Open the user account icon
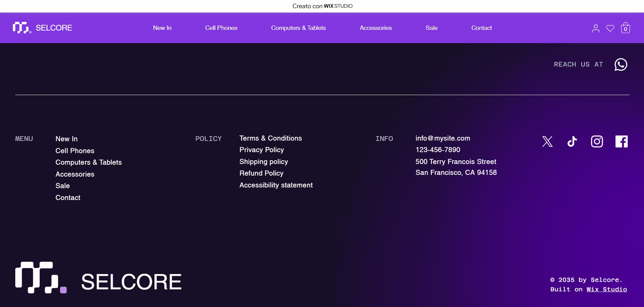The height and width of the screenshot is (307, 644). pos(595,28)
